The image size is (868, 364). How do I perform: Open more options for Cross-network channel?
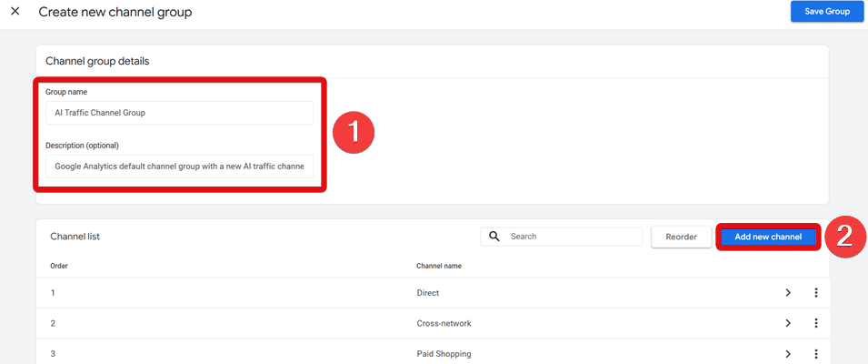(x=816, y=324)
